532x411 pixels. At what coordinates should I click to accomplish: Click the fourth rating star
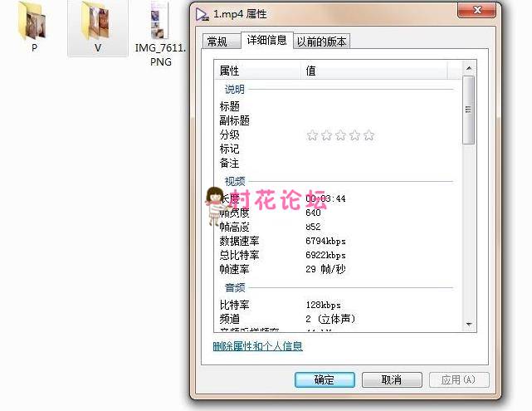[x=354, y=135]
